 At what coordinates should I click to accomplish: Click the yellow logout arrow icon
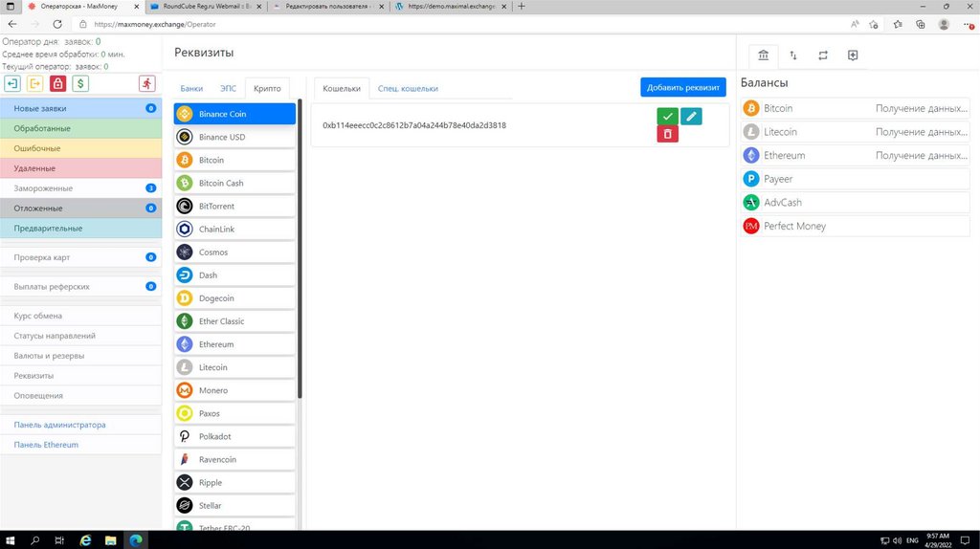(x=35, y=84)
